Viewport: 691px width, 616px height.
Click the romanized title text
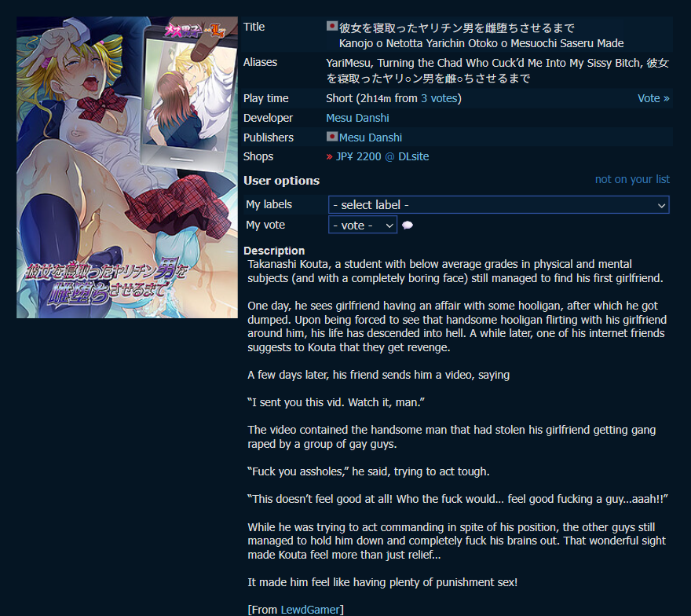point(481,43)
